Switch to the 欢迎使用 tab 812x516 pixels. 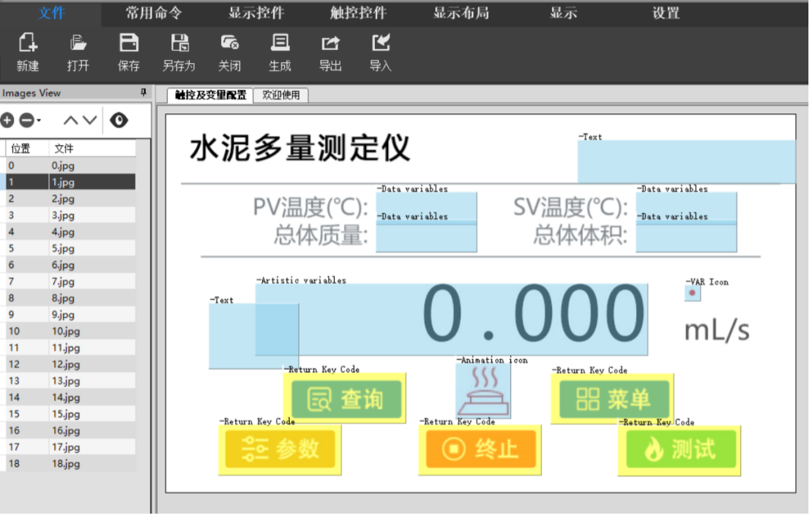(x=281, y=95)
